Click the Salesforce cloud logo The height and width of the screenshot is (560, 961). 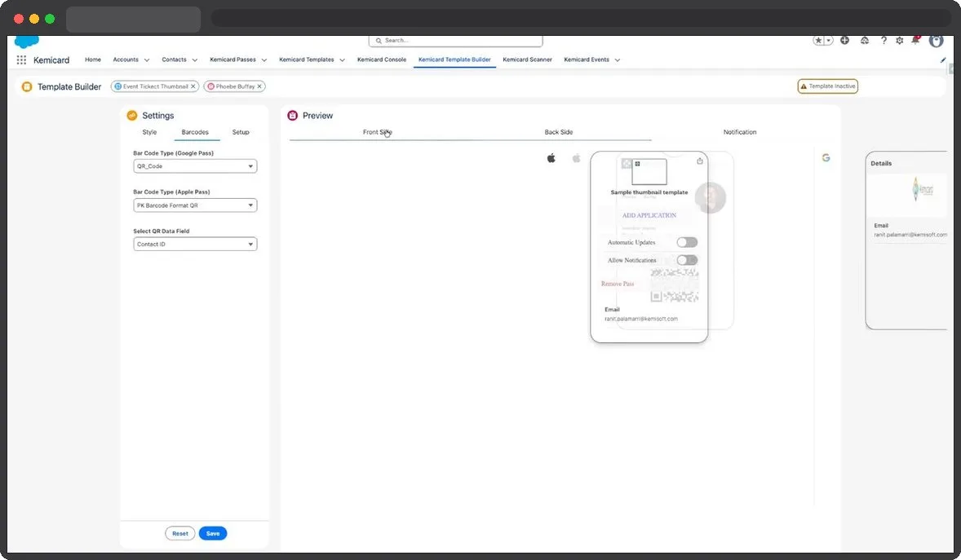(x=26, y=41)
